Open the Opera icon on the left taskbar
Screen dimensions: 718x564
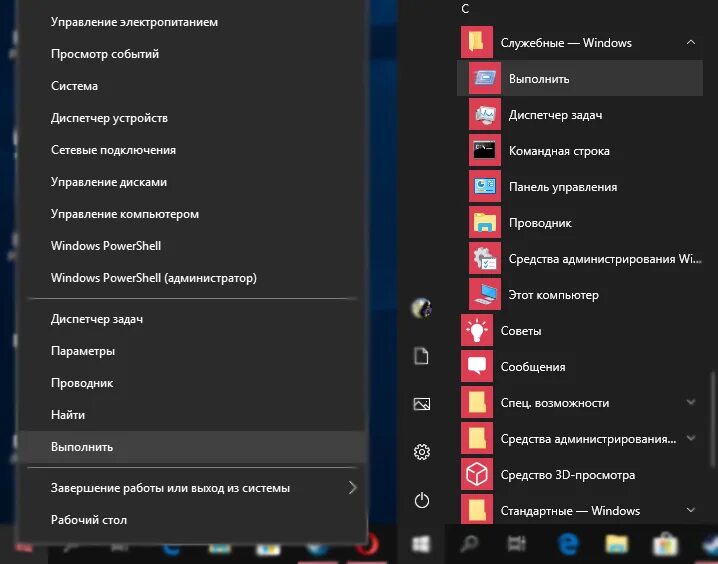click(x=368, y=546)
